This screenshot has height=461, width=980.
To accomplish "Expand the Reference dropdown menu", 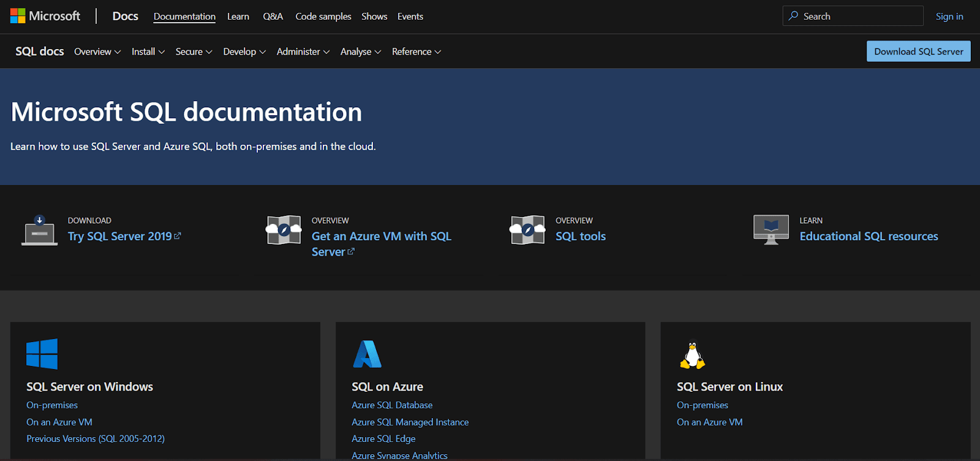I will point(417,51).
